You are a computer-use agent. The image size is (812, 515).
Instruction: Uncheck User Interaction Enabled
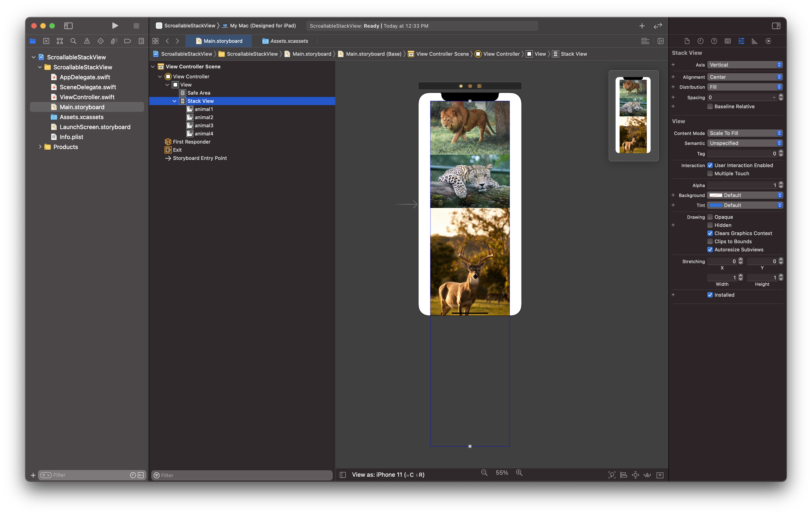point(710,165)
